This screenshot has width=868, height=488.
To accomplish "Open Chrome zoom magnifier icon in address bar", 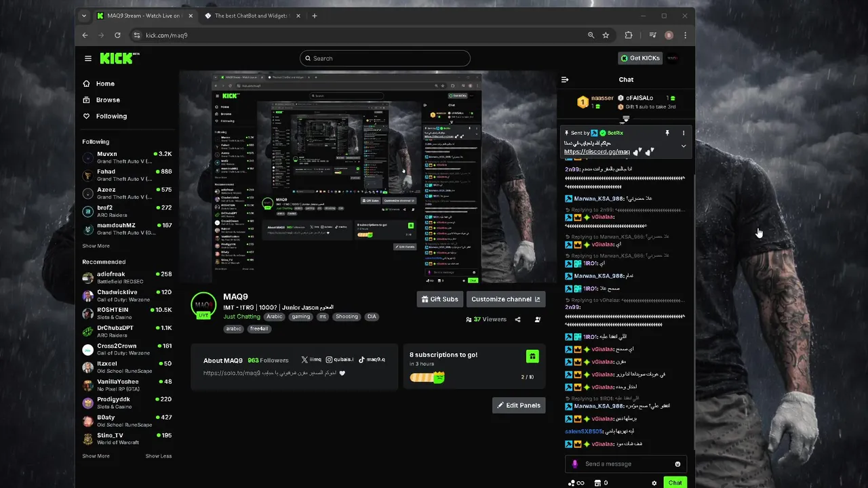I will pyautogui.click(x=591, y=35).
